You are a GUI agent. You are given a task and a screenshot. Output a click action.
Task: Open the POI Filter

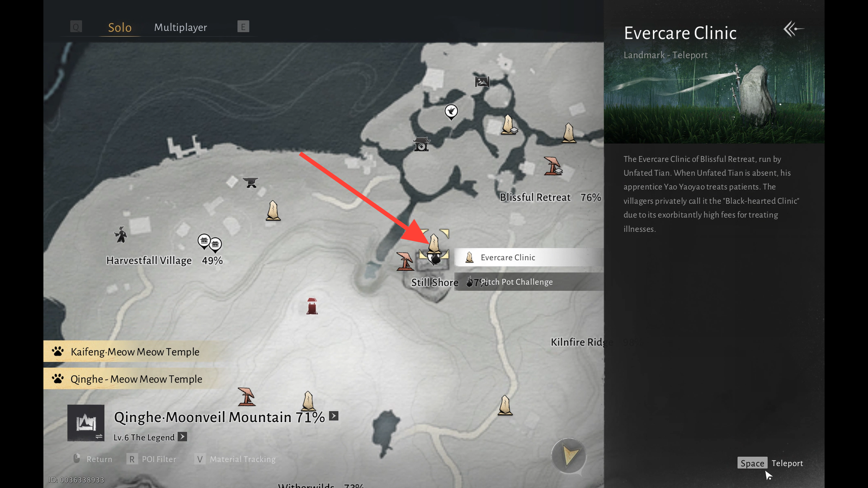point(152,459)
